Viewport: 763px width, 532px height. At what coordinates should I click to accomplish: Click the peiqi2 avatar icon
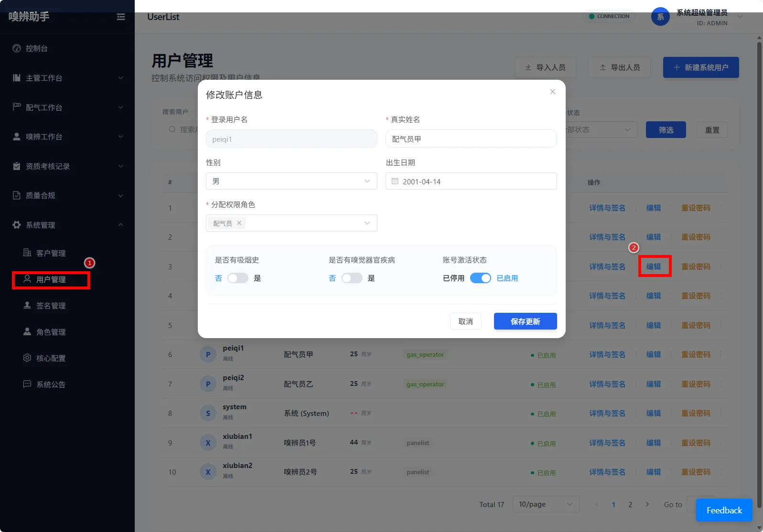point(208,384)
